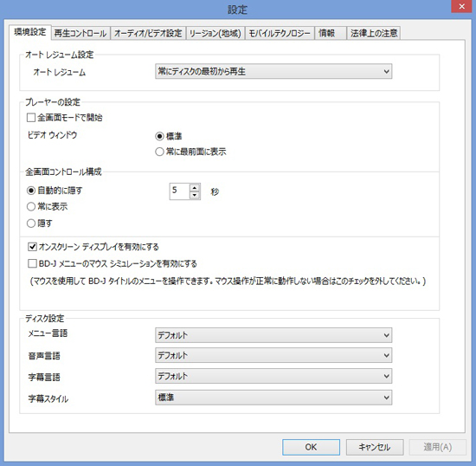
Task: Increase auto-hide seconds with up spinner arrow
Action: click(x=194, y=188)
